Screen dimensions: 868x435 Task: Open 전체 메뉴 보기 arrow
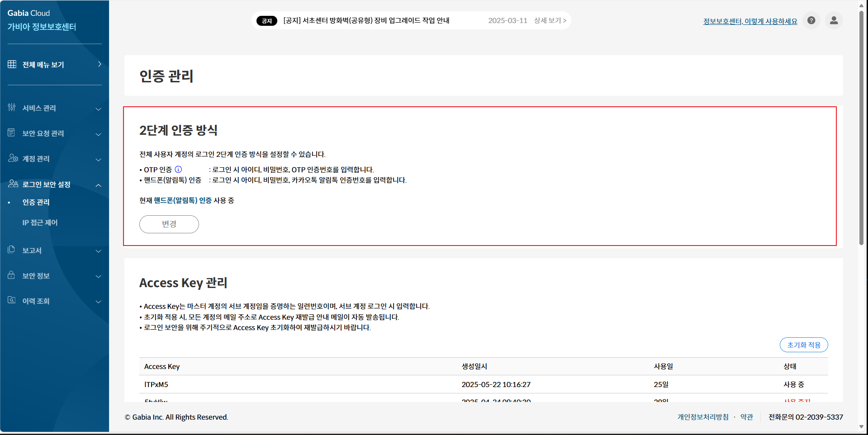click(100, 64)
